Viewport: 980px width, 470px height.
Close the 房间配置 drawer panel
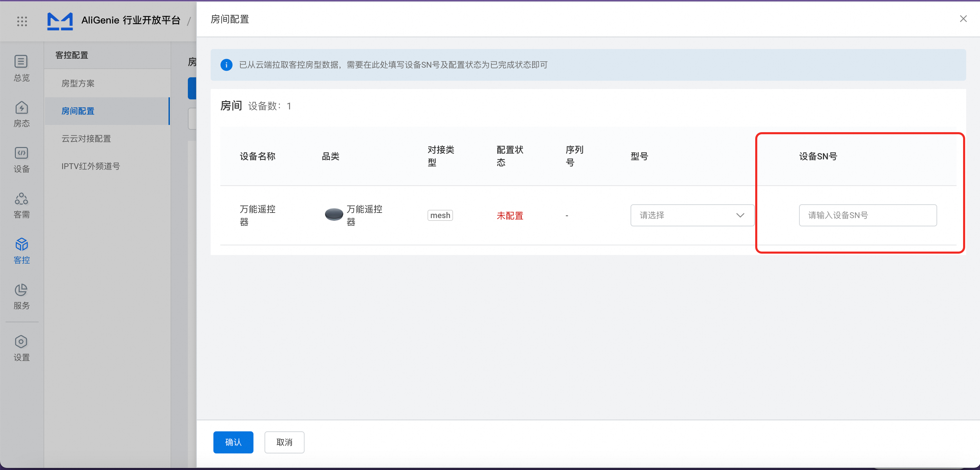tap(963, 19)
